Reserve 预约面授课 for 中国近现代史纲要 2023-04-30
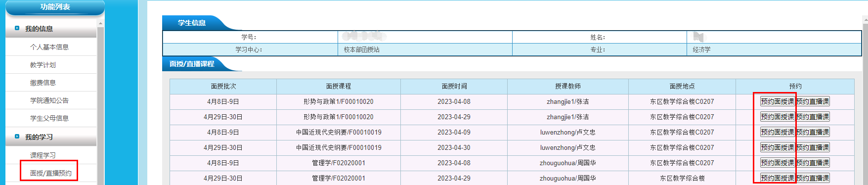 pyautogui.click(x=778, y=147)
